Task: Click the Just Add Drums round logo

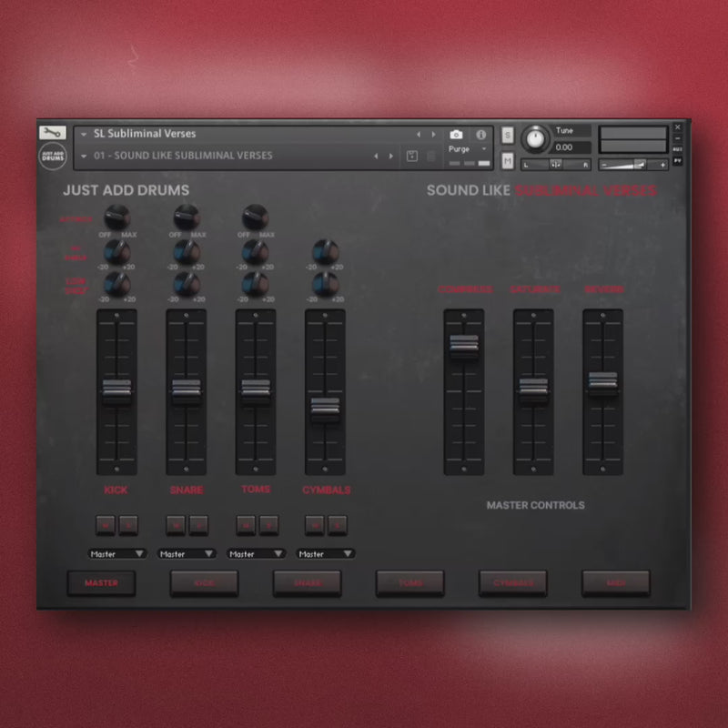Action: pyautogui.click(x=53, y=156)
